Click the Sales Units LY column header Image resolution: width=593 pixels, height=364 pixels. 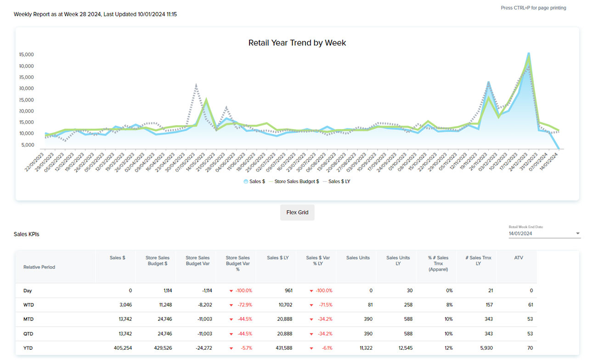pos(398,261)
